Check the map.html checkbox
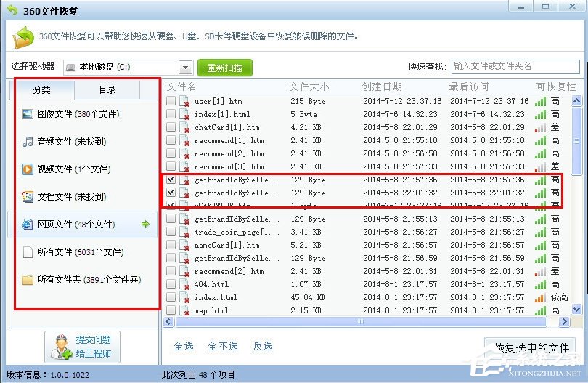 (x=171, y=310)
